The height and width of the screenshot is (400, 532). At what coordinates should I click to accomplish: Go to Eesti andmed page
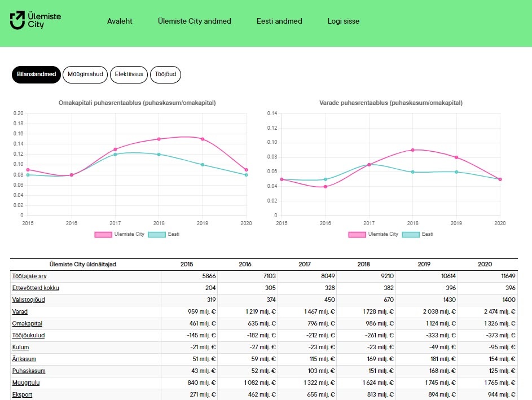click(x=279, y=21)
